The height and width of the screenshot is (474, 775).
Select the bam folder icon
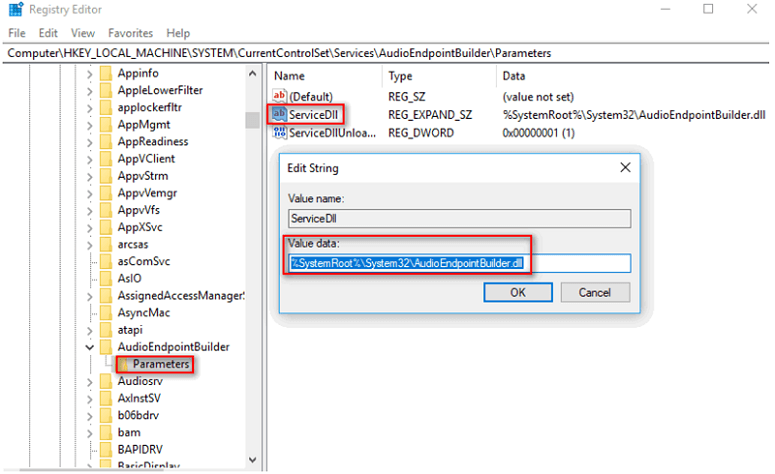(106, 432)
